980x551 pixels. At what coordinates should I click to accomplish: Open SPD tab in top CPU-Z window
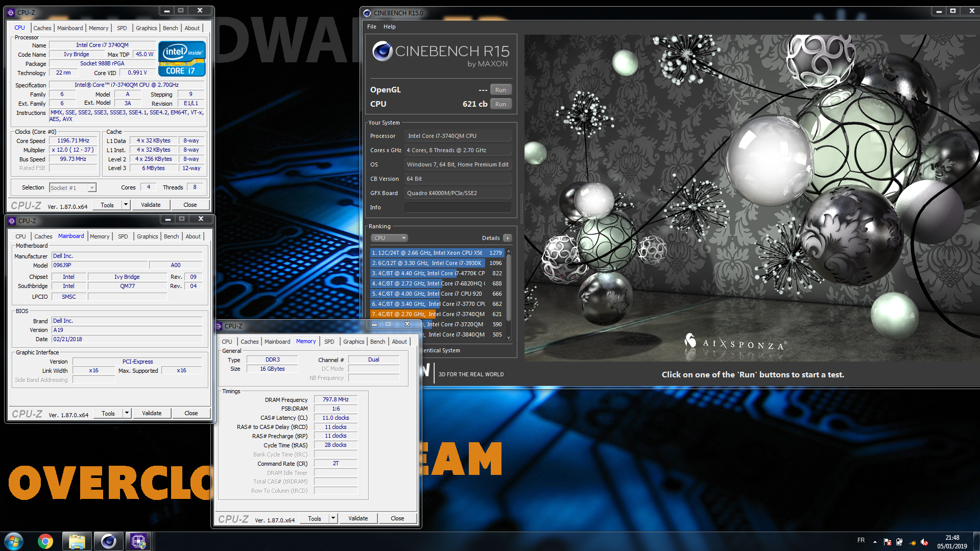122,28
